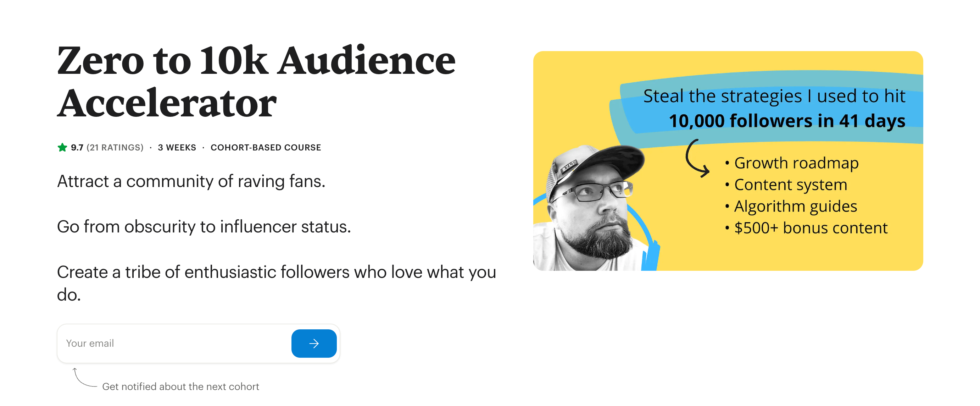The height and width of the screenshot is (406, 980).
Task: Click the Growth roadmap bullet in banner
Action: click(796, 163)
